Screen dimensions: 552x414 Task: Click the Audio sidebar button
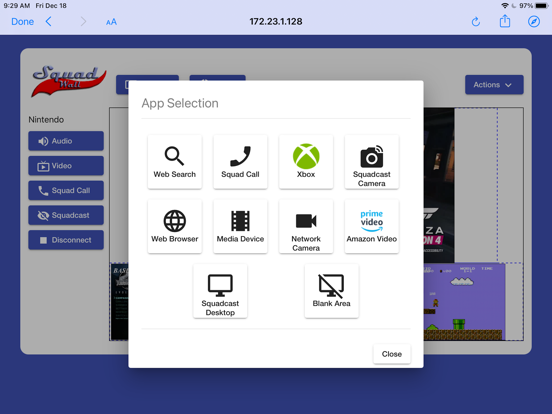click(66, 141)
